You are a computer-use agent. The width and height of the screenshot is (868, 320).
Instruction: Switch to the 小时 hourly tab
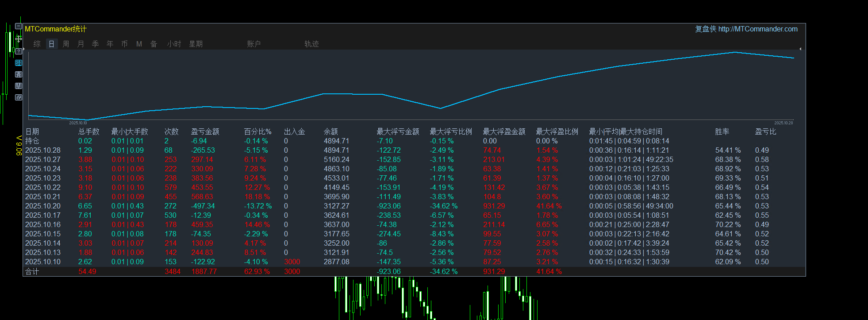[174, 44]
